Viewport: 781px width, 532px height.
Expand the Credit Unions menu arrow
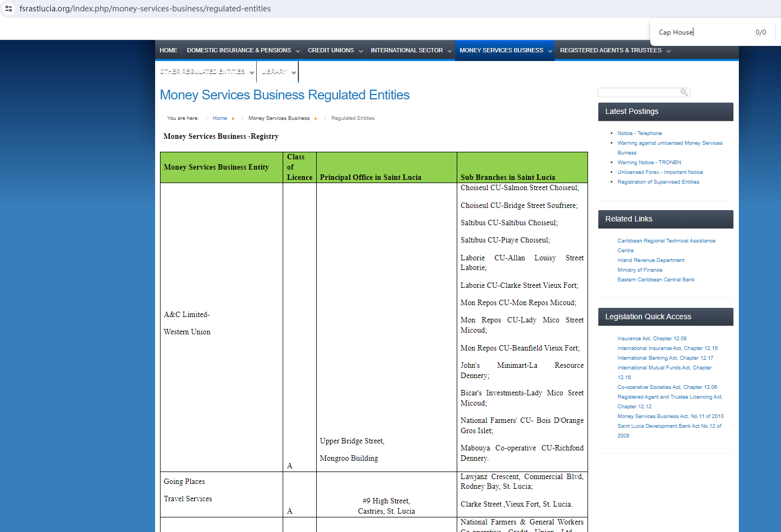[361, 51]
